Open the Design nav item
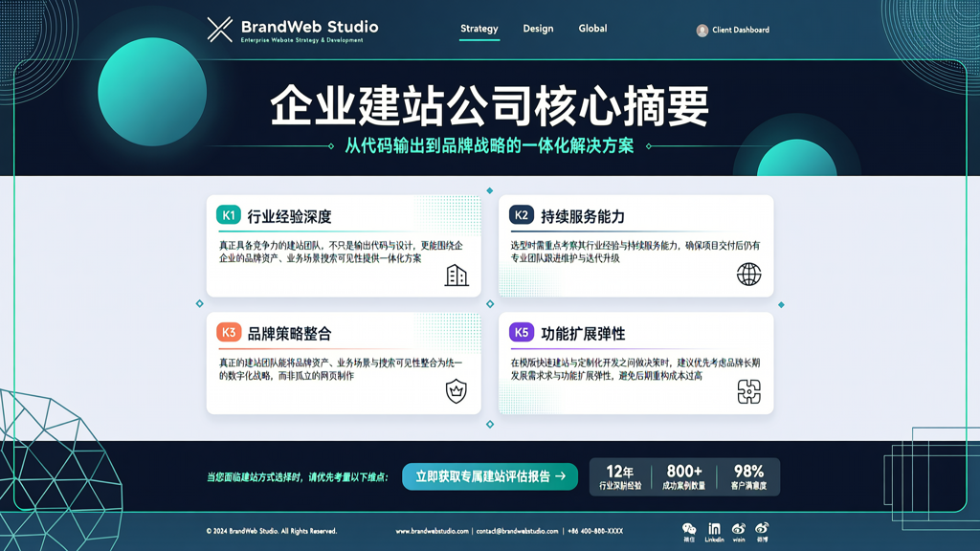 coord(538,29)
